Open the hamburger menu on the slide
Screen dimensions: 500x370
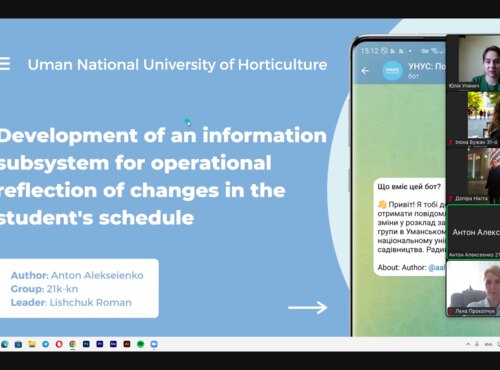click(x=5, y=64)
